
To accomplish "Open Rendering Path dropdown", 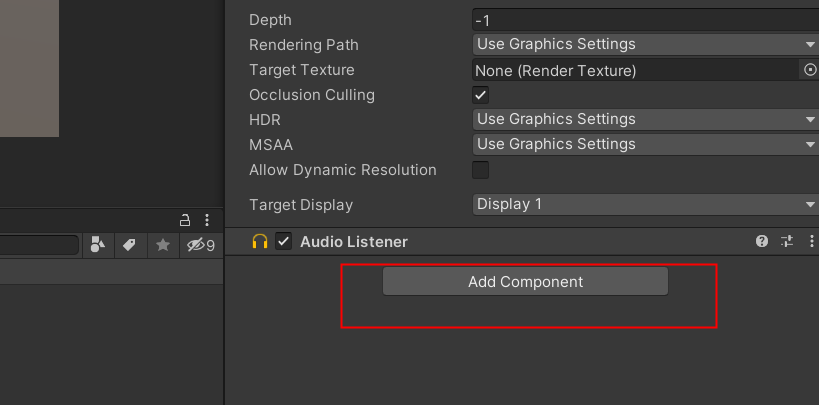I will pos(646,44).
